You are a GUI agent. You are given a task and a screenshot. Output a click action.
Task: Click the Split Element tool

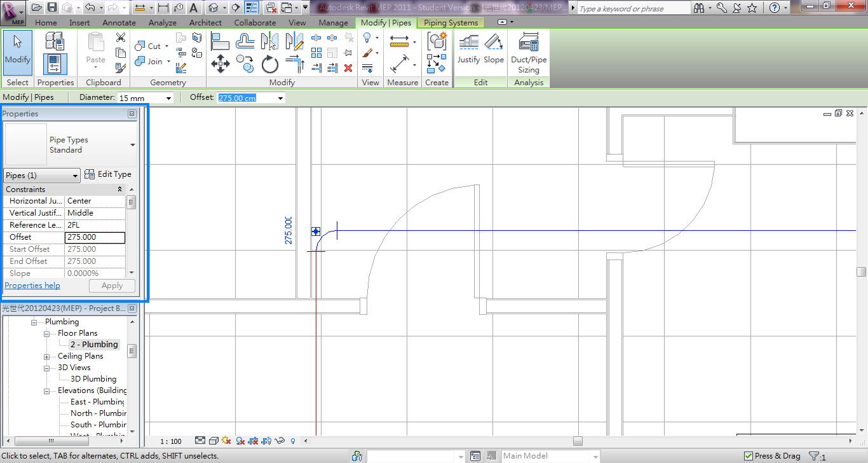(316, 38)
